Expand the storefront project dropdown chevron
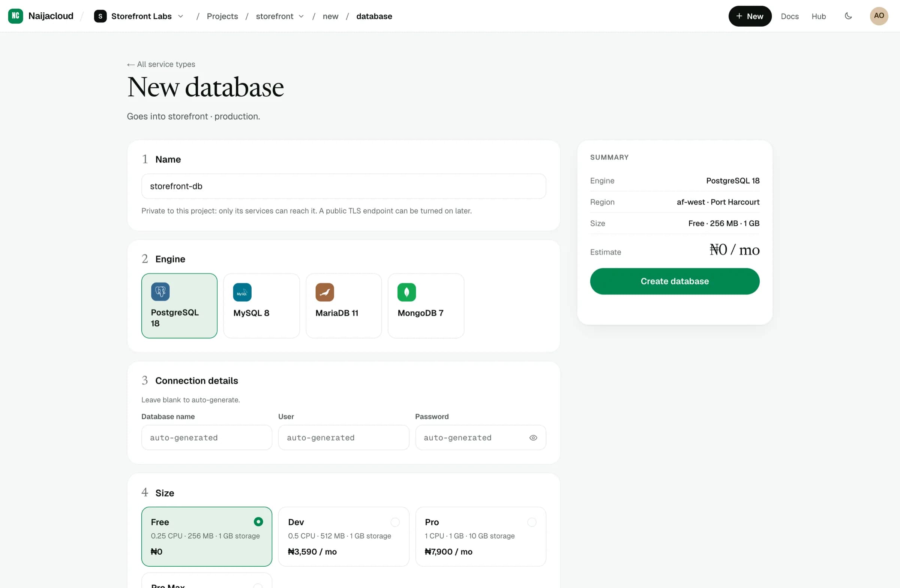The image size is (900, 588). (301, 16)
